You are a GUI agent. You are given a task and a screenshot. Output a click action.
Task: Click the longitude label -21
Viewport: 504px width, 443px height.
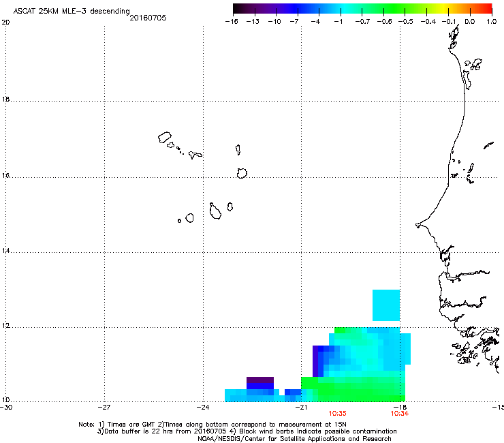(x=301, y=407)
